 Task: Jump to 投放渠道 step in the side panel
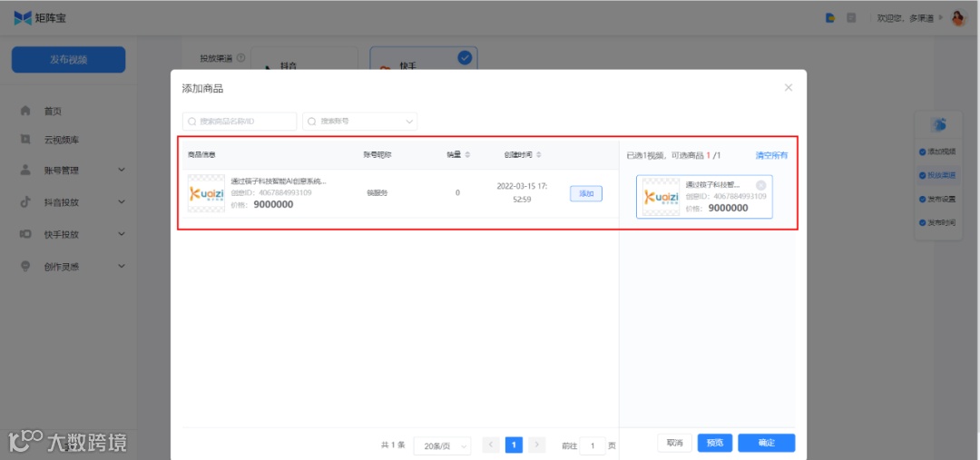(x=937, y=176)
